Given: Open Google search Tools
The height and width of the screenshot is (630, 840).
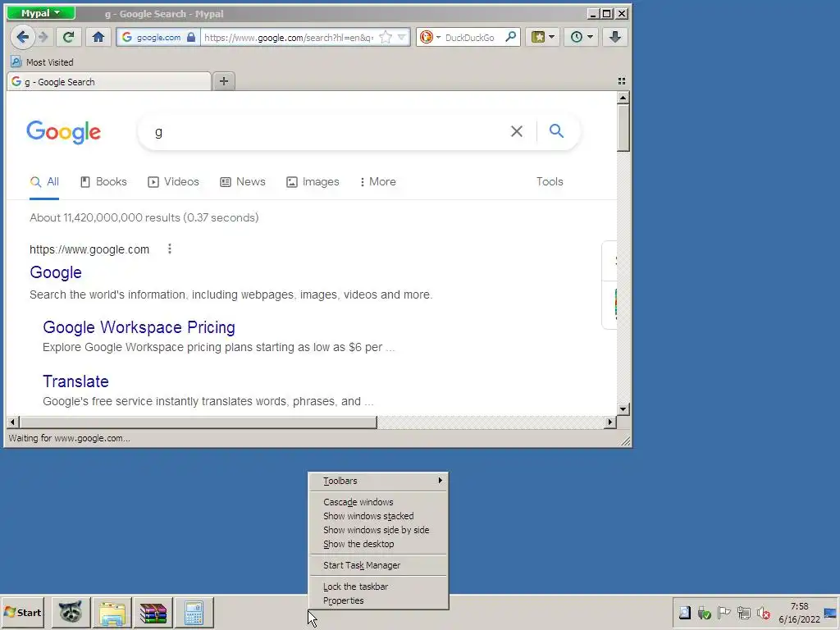Looking at the screenshot, I should point(550,181).
